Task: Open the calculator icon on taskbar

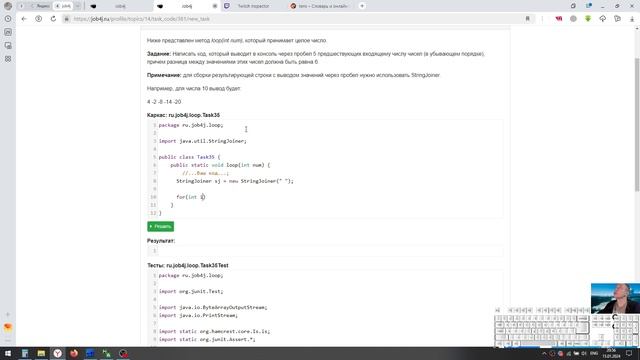Action: pos(25,353)
